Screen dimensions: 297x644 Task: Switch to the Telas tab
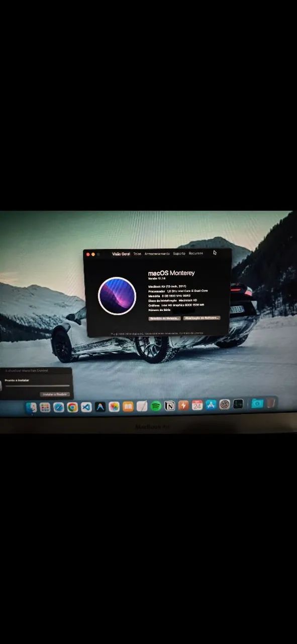137,254
